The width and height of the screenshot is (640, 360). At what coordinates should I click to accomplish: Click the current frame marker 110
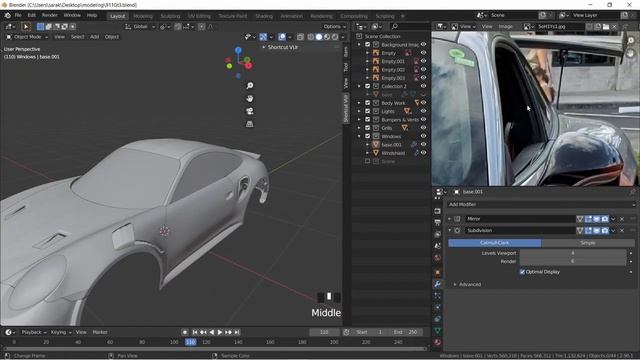click(191, 342)
